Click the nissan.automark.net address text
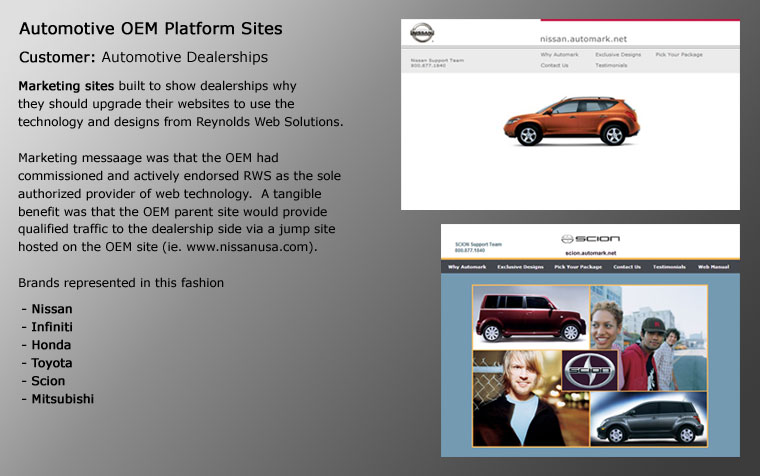760x476 pixels. coord(583,39)
